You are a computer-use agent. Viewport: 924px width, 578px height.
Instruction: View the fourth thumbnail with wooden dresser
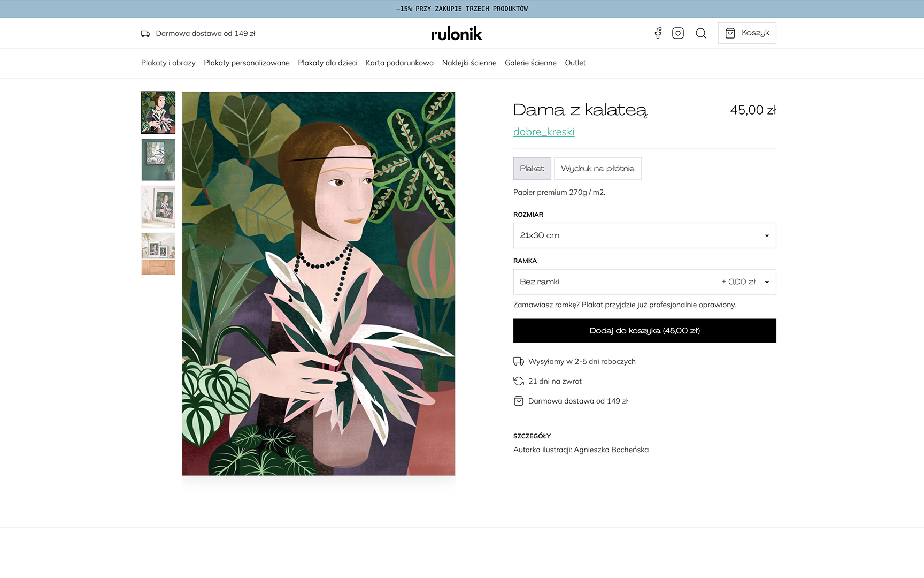tap(158, 254)
